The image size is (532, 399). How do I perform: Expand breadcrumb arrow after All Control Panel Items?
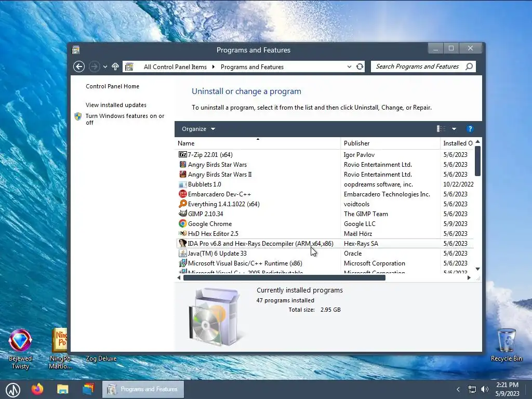[213, 67]
